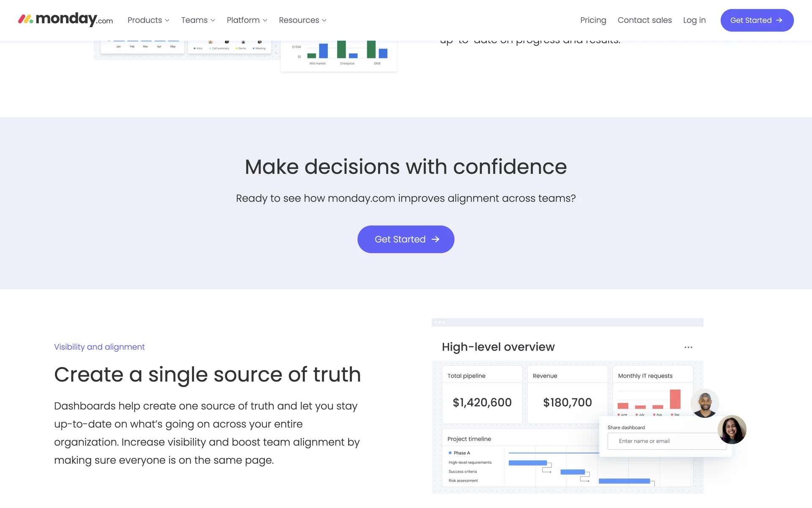Click the arrow in center Get Started button
The height and width of the screenshot is (508, 812).
436,240
